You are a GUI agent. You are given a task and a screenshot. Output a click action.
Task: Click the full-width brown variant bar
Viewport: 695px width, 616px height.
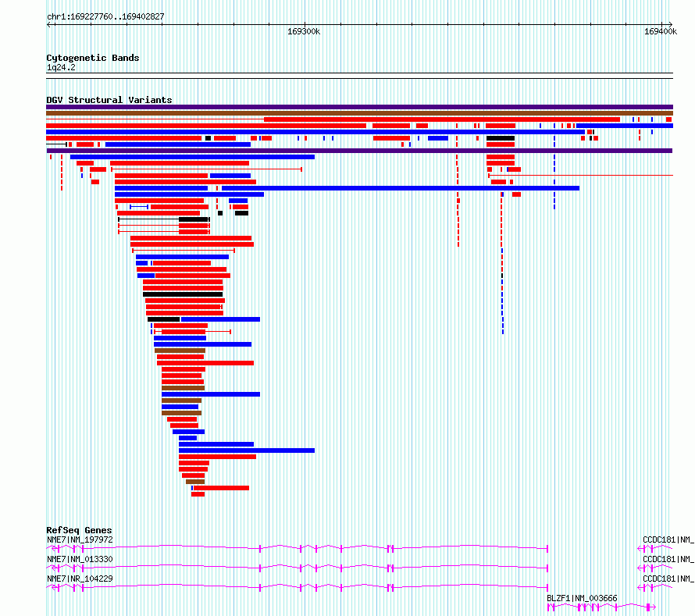(359, 113)
